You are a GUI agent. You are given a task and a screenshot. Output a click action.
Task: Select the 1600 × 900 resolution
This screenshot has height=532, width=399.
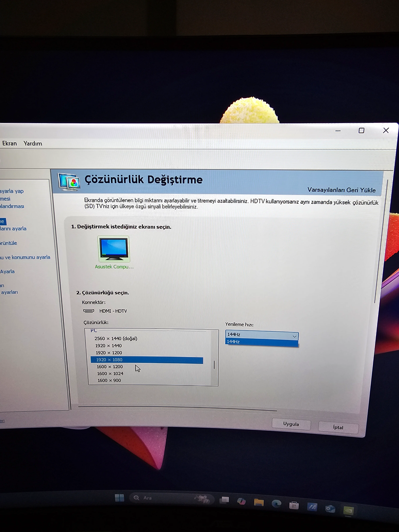pos(109,380)
